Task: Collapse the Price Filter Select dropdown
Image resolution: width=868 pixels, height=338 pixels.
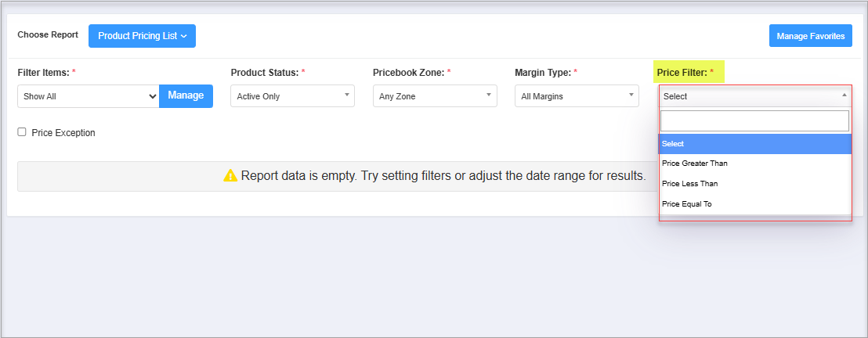Action: coord(755,96)
